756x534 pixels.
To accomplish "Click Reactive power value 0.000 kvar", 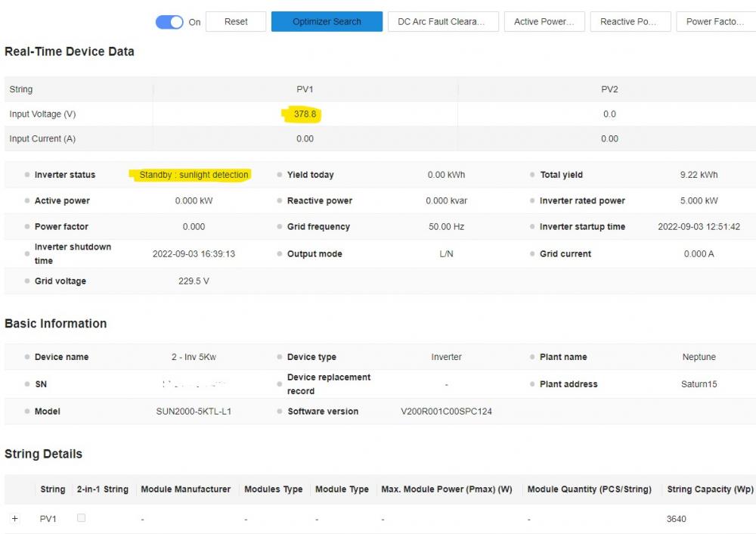I will (x=446, y=200).
